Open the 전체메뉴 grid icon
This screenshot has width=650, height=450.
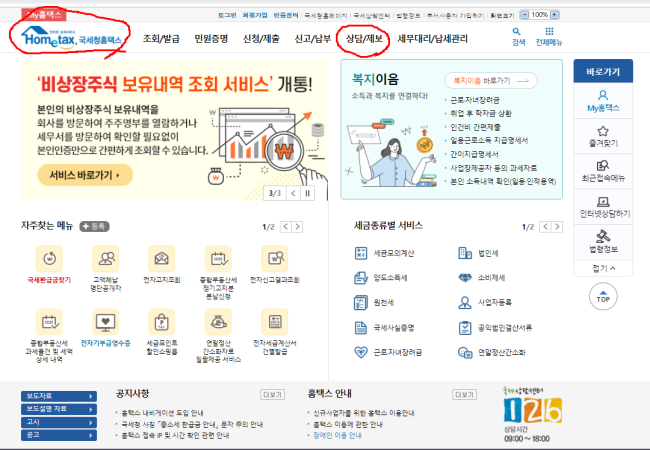click(549, 31)
